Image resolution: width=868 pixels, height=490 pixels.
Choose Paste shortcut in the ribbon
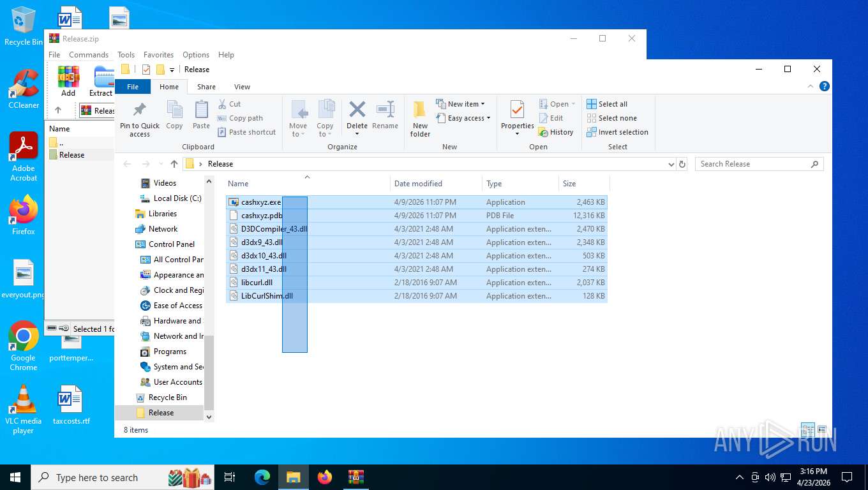point(246,132)
